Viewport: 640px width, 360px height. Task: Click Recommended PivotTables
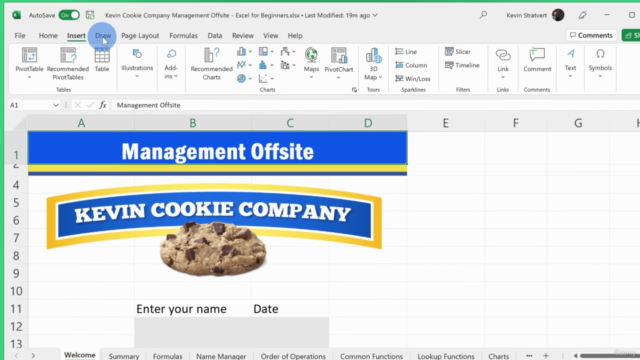click(x=68, y=64)
